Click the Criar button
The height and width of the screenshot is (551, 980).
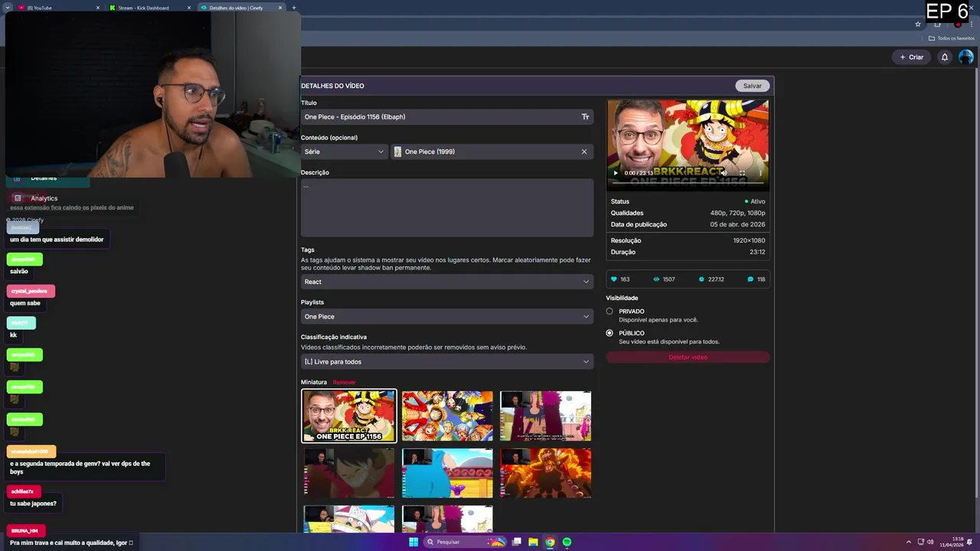coord(912,57)
